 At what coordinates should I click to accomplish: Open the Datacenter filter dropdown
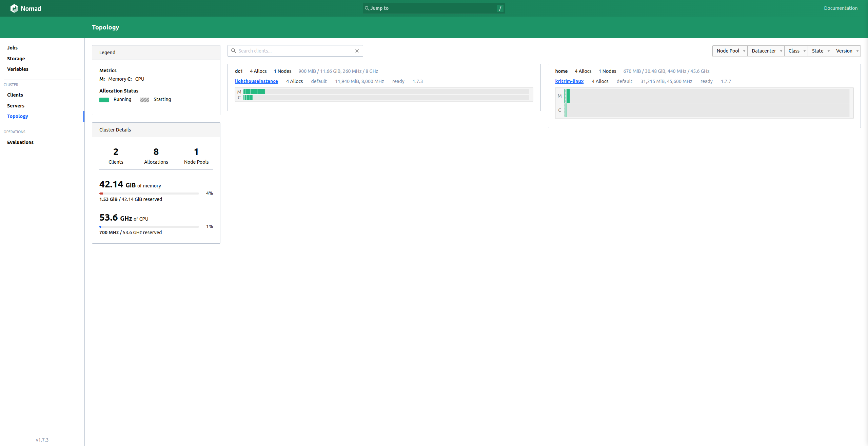point(766,51)
